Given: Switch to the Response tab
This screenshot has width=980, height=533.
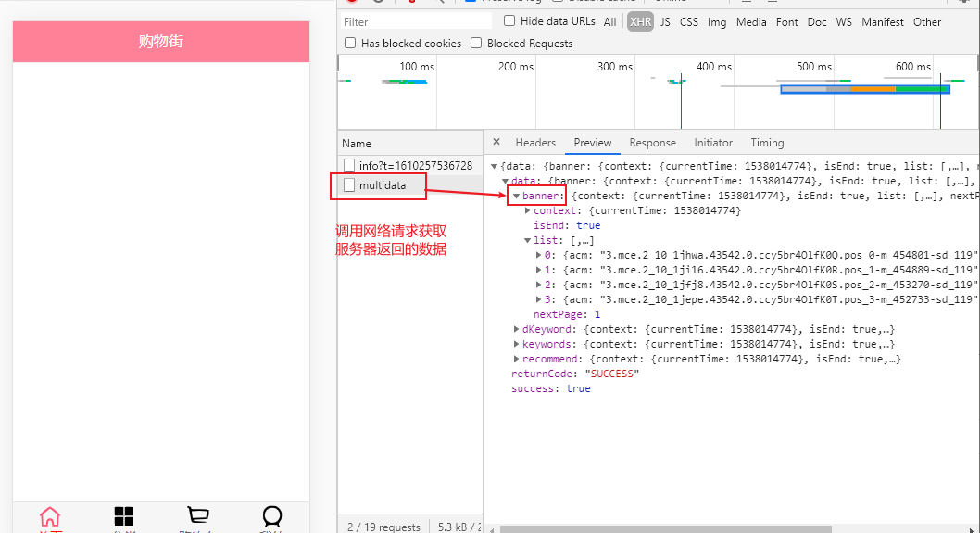Looking at the screenshot, I should pos(652,143).
